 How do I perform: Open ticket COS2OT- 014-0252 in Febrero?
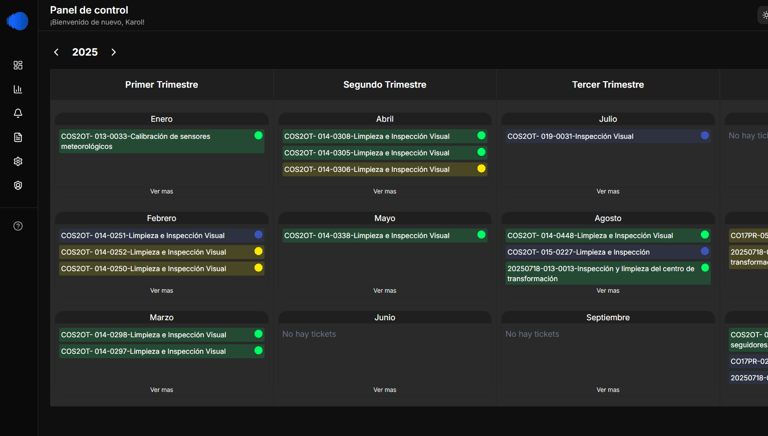162,252
